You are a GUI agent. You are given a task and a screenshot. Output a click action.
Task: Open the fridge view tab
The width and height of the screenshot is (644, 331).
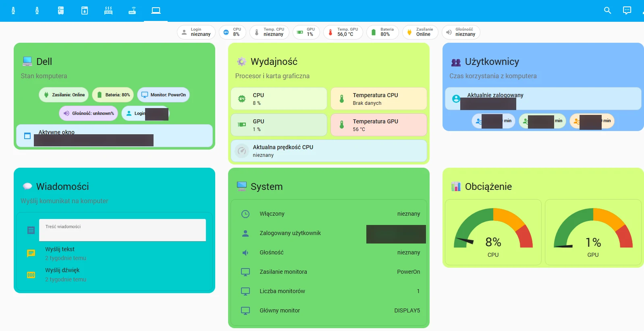[x=61, y=10]
